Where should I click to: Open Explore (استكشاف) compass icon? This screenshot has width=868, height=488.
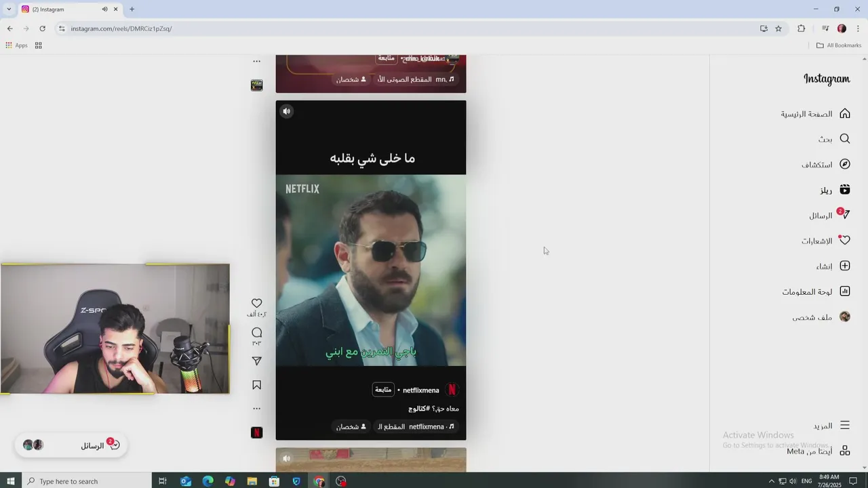point(845,164)
